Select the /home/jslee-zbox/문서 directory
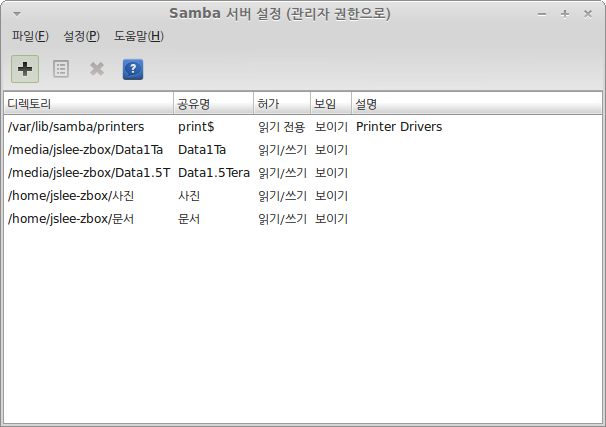 point(71,219)
